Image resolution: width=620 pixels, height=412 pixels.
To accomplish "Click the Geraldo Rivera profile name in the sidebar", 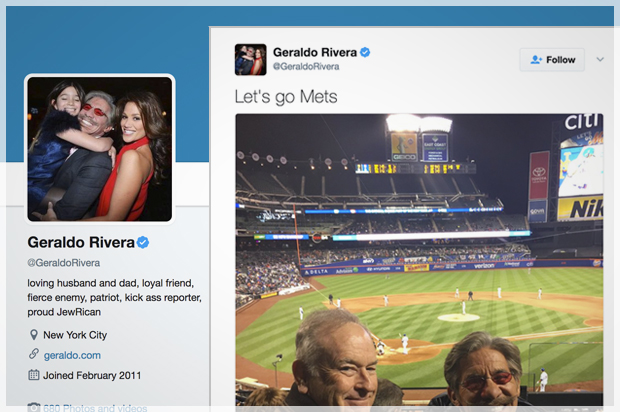I will coord(81,242).
